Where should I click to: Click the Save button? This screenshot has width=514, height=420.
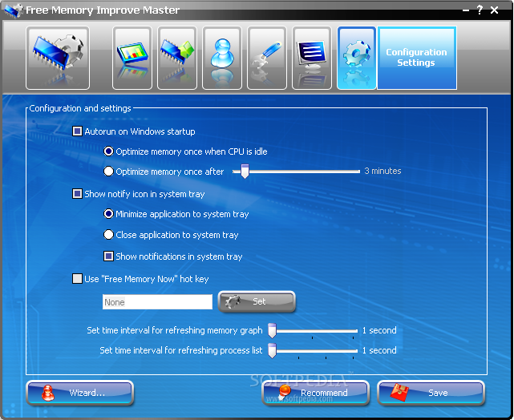click(x=431, y=393)
